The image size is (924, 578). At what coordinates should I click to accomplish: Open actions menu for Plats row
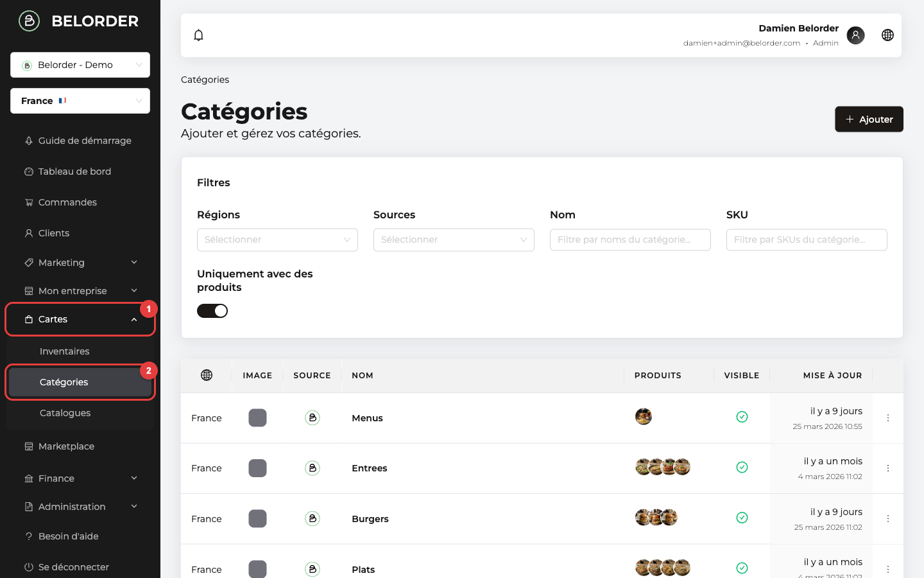point(888,569)
